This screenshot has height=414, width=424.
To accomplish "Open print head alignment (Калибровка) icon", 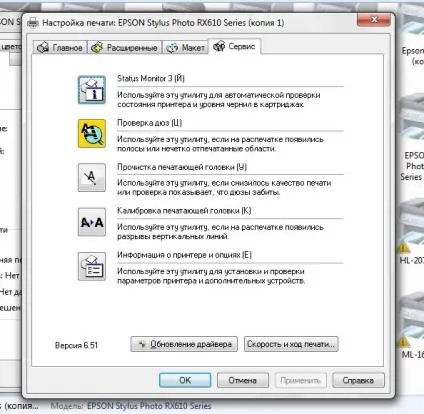I will 92,222.
